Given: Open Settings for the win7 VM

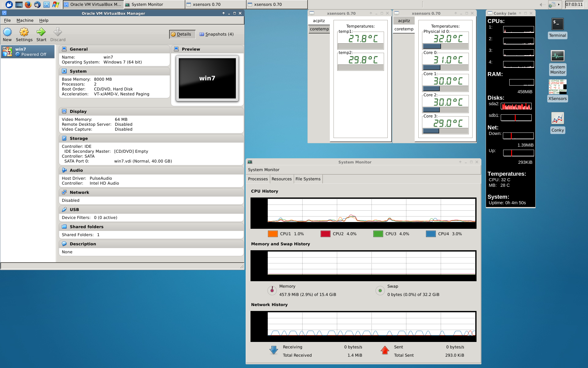Looking at the screenshot, I should click(x=24, y=34).
